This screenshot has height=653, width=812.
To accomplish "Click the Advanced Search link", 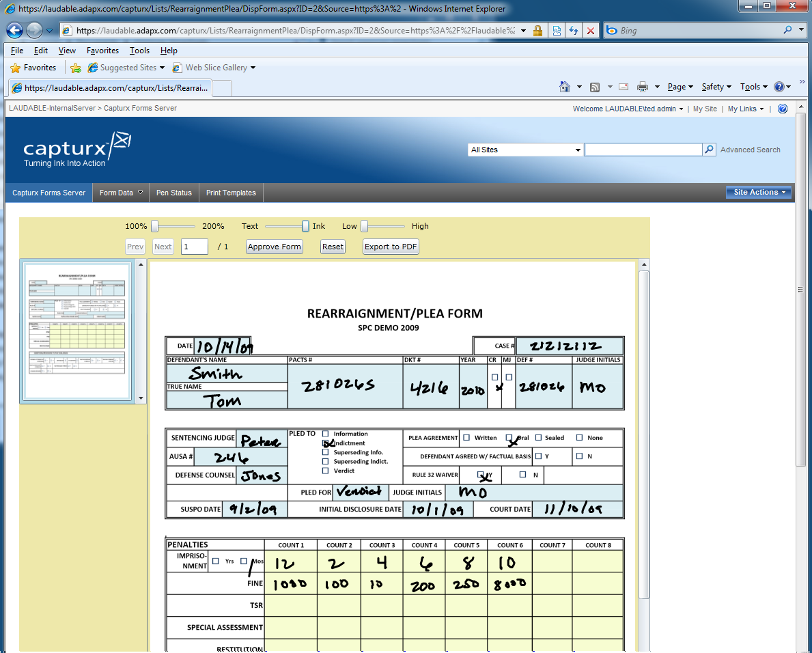I will click(x=750, y=150).
